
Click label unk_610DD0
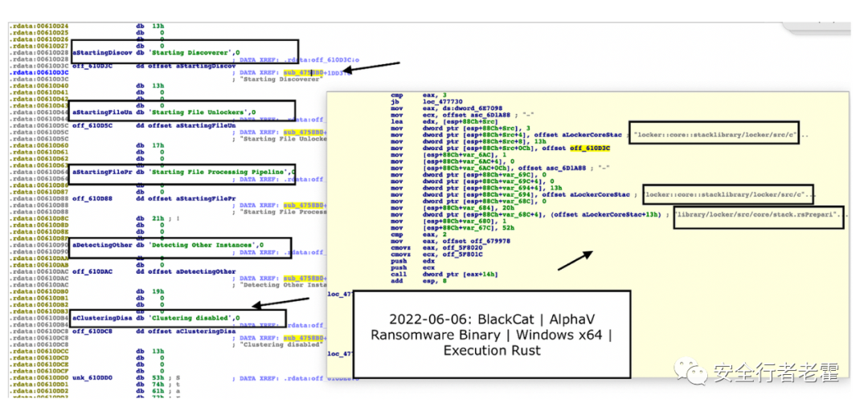[x=94, y=378]
